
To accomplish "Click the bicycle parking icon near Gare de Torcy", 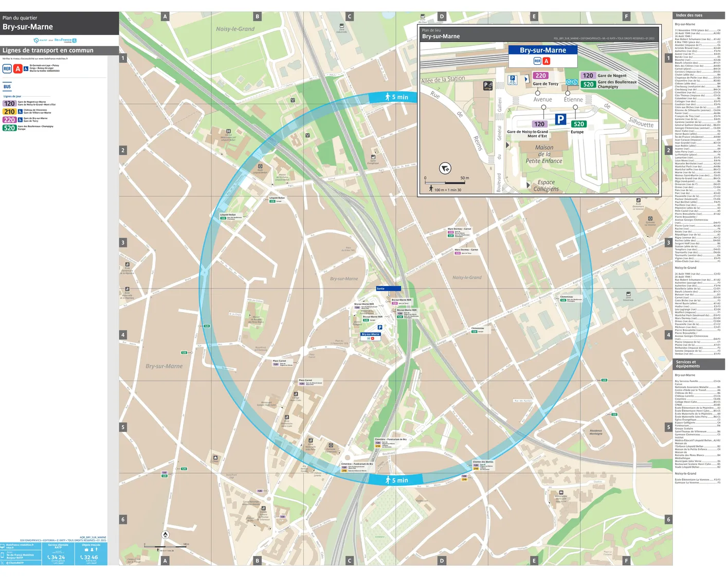I will pos(512,80).
